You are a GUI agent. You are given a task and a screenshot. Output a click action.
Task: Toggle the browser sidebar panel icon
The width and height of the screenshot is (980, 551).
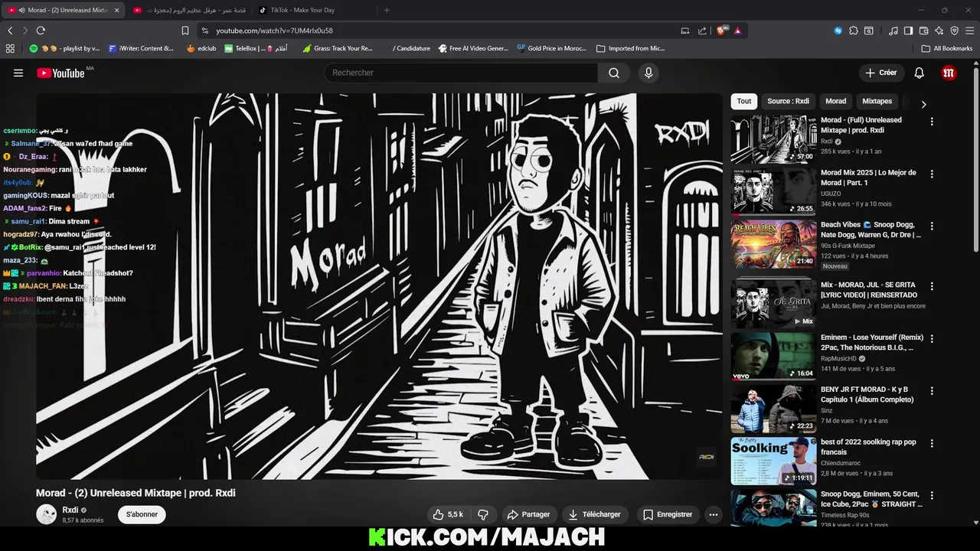pos(908,31)
